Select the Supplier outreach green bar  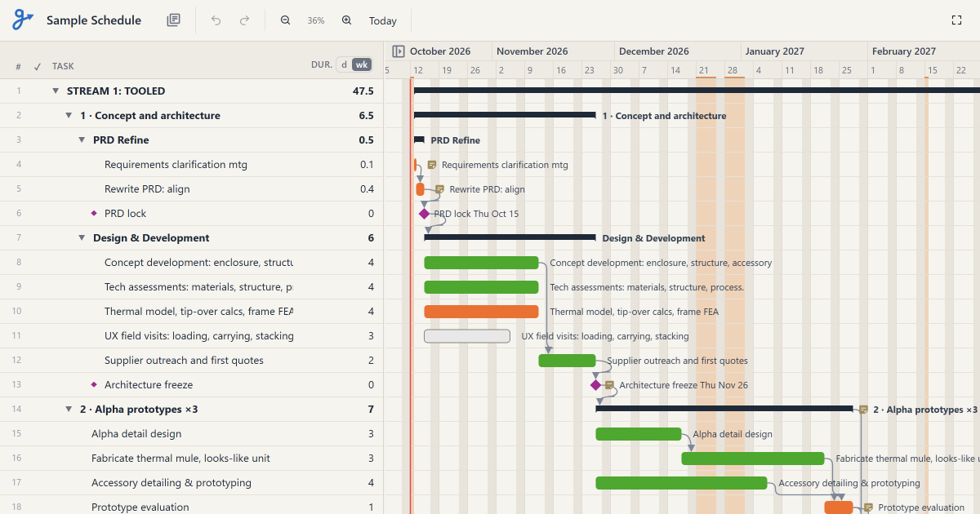pyautogui.click(x=567, y=361)
